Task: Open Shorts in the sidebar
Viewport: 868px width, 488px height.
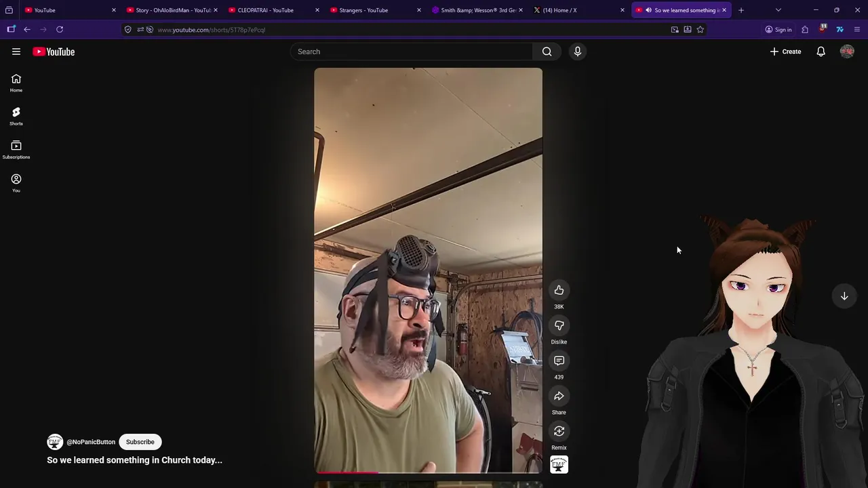Action: coord(16,116)
